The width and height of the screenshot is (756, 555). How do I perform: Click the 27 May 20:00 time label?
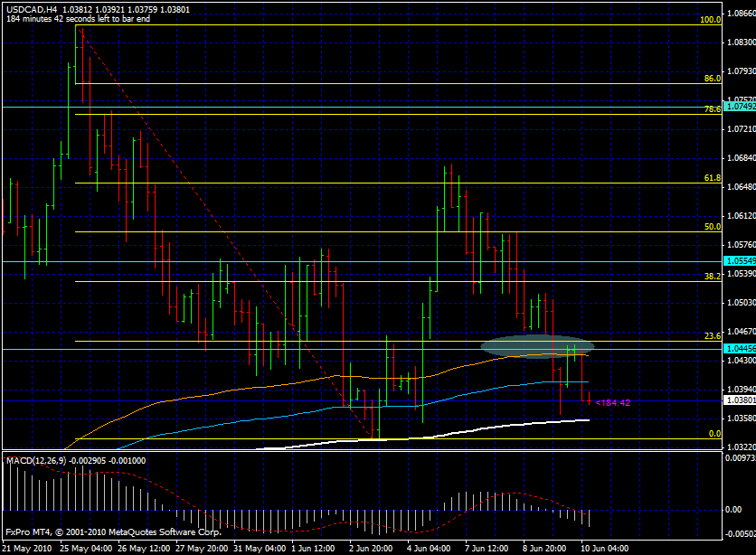click(202, 549)
